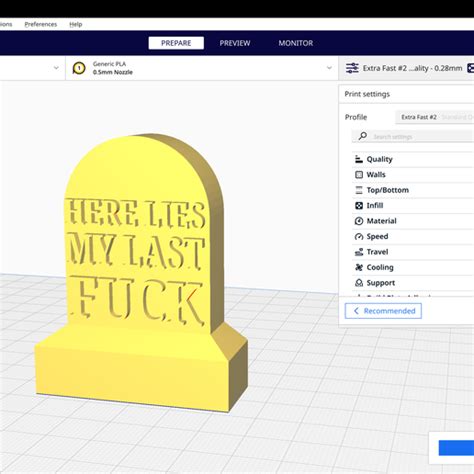Expand the printer selector chevron
The height and width of the screenshot is (474, 474).
[56, 68]
